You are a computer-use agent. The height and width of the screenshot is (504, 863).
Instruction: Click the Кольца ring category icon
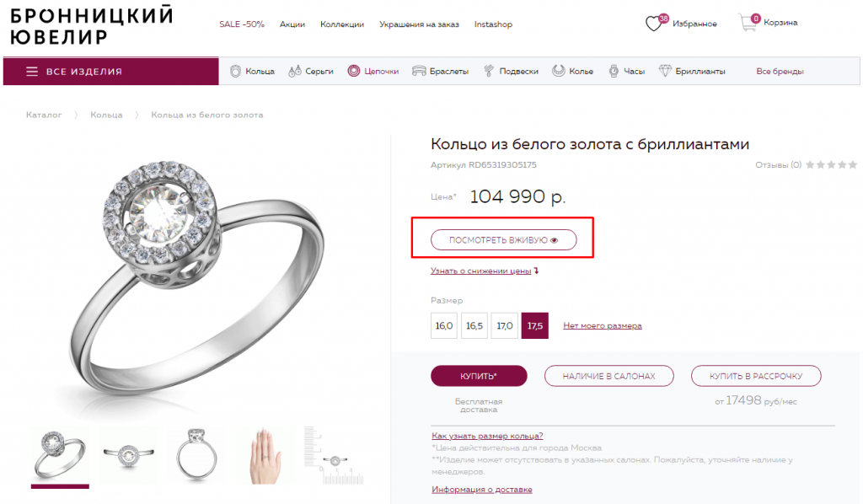(235, 72)
